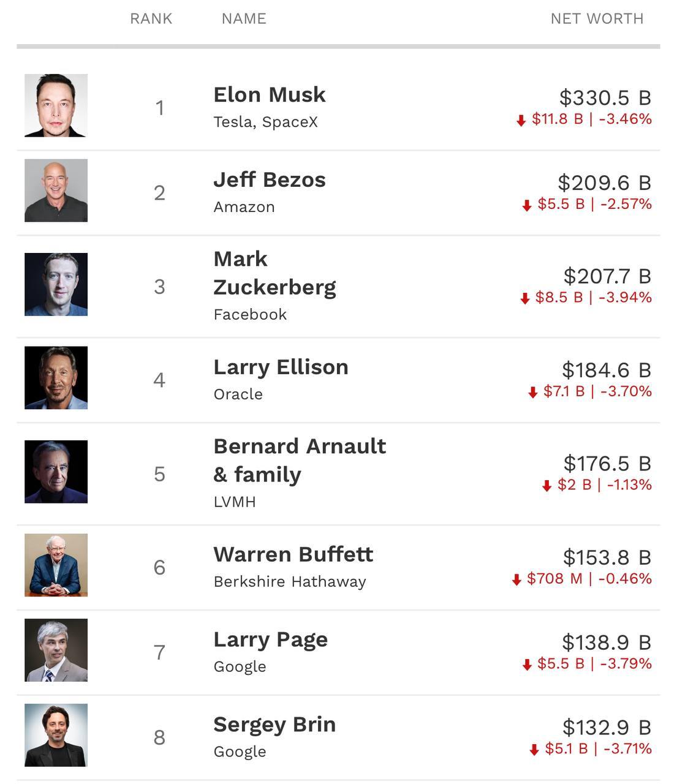This screenshot has width=677, height=784.
Task: Sort by the RANK column header
Action: click(x=151, y=19)
